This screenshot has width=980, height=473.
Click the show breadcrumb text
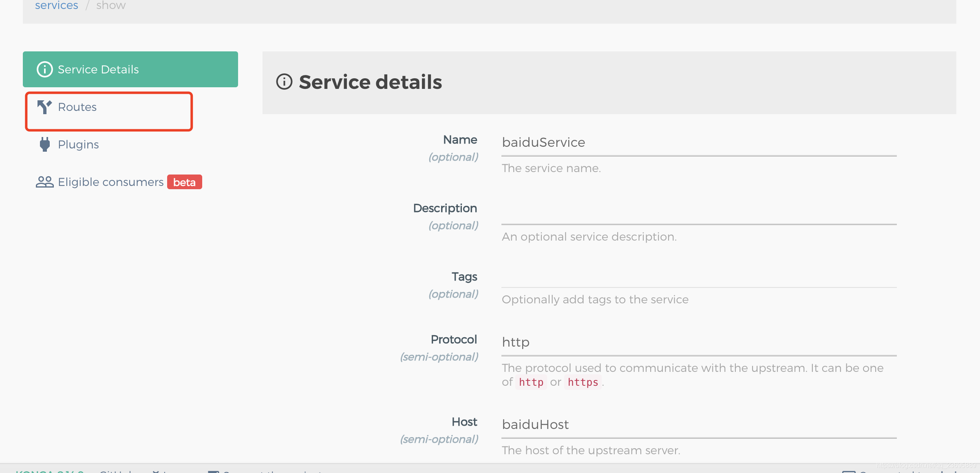pos(111,5)
